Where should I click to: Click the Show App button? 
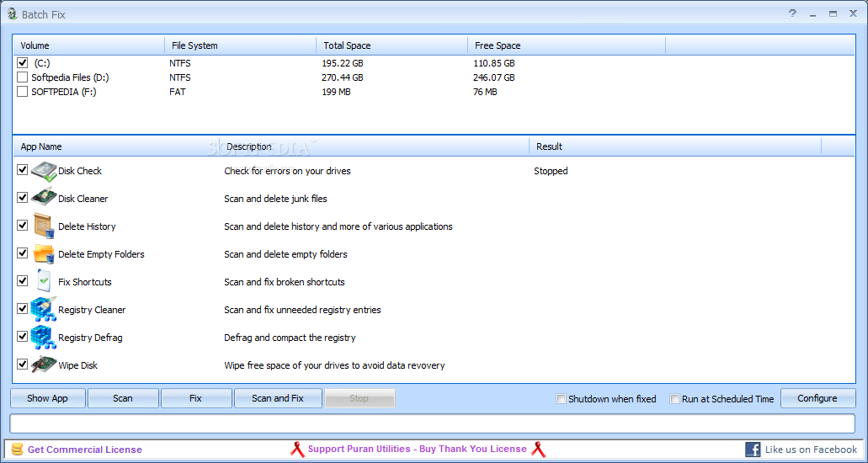(48, 398)
